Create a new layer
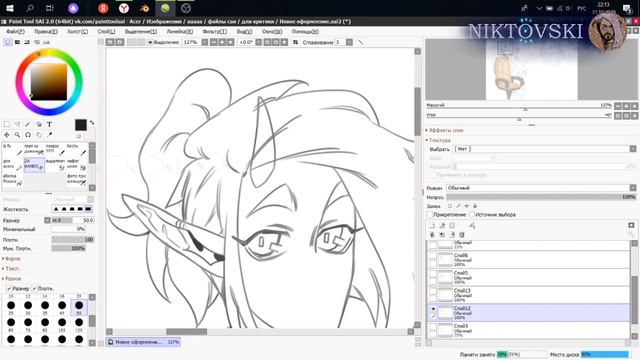640x360 pixels. coord(433,225)
